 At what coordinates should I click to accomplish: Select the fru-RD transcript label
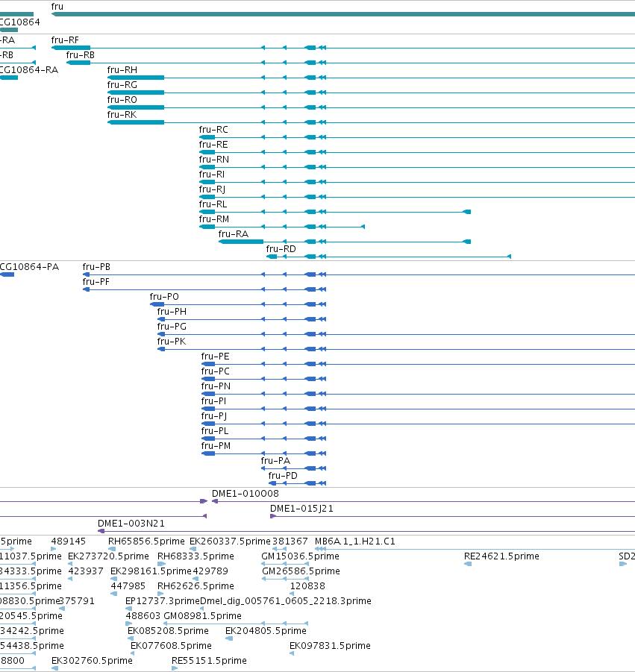(281, 249)
